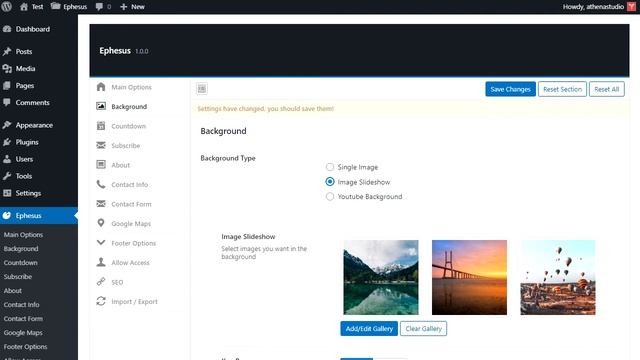Image resolution: width=640 pixels, height=360 pixels.
Task: Click the Clear Gallery button
Action: [423, 329]
